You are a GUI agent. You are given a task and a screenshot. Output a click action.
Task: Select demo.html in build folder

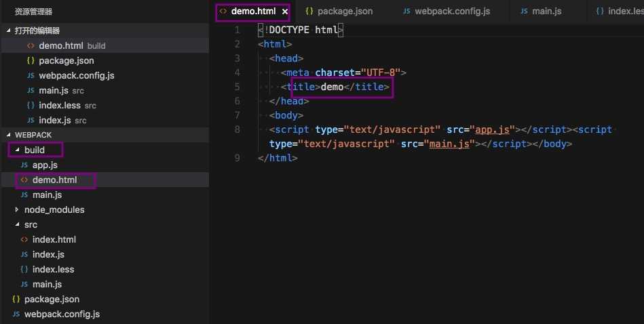[105, 180]
